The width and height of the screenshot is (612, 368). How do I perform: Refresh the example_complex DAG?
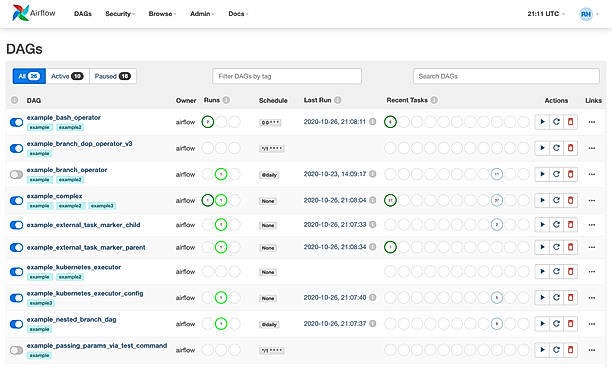pyautogui.click(x=556, y=200)
